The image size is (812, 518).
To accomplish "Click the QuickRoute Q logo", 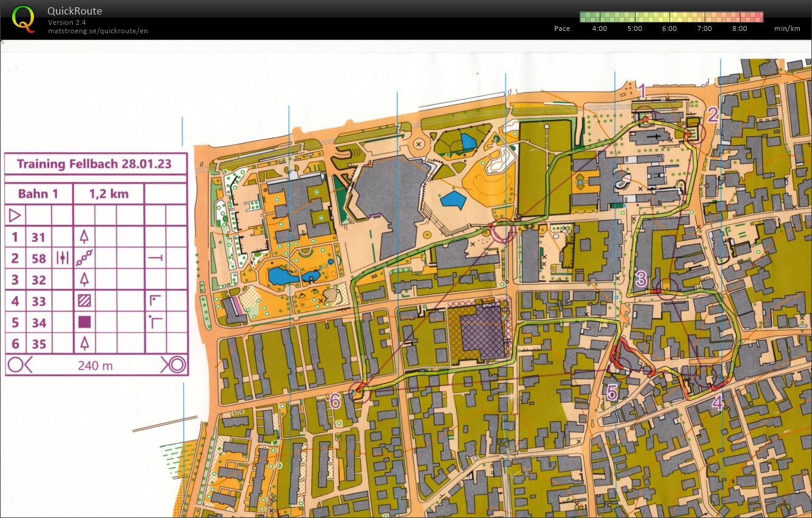I will 24,19.
